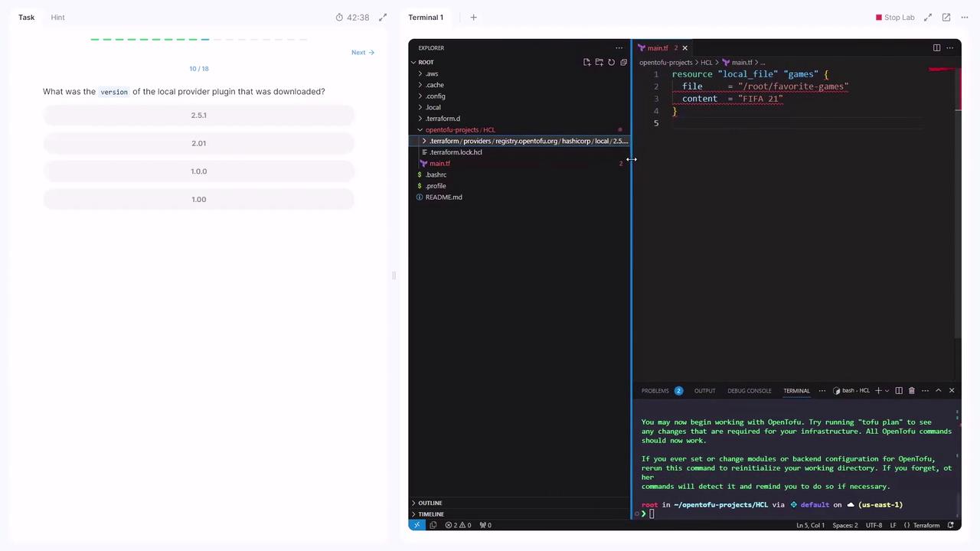980x551 pixels.
Task: Open the notifications bell in status bar
Action: 951,525
